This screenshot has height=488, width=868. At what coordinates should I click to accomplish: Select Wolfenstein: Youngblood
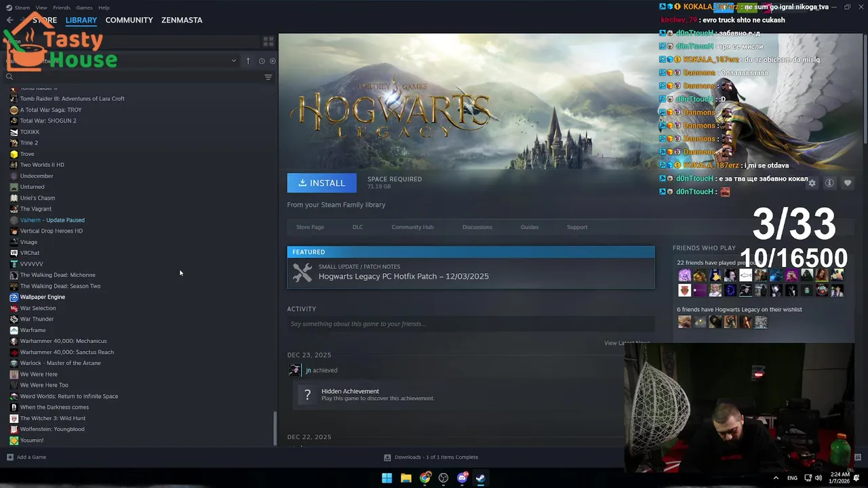tap(52, 429)
